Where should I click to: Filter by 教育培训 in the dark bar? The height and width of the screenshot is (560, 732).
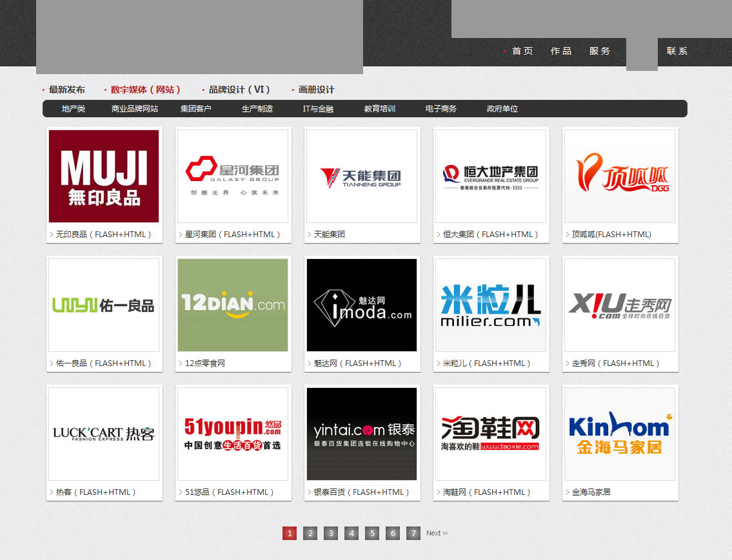pyautogui.click(x=379, y=109)
